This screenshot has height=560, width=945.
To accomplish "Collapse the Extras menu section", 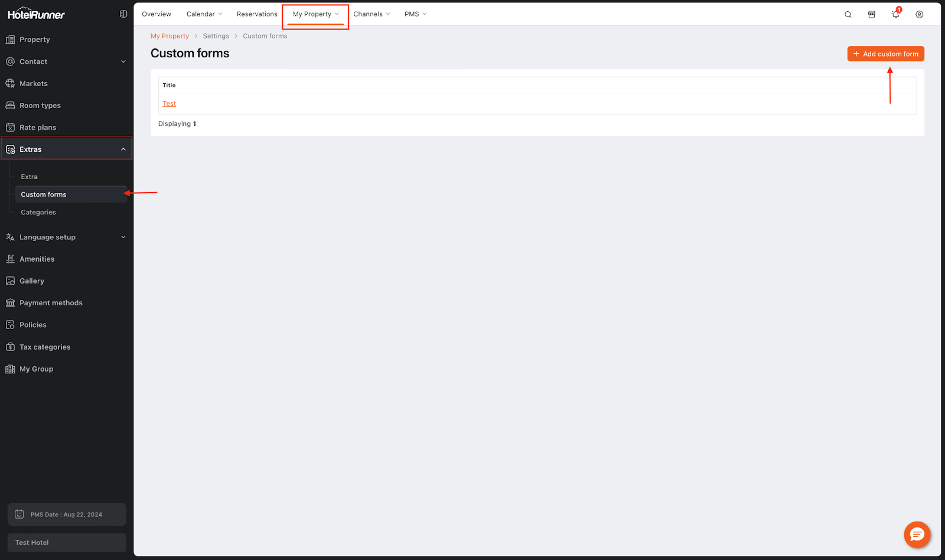I will [123, 149].
